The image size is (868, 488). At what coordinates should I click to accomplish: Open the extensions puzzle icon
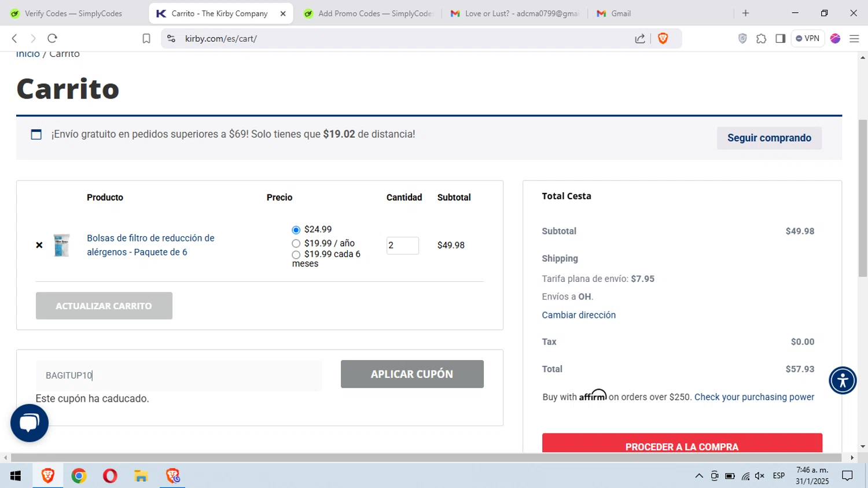(761, 38)
